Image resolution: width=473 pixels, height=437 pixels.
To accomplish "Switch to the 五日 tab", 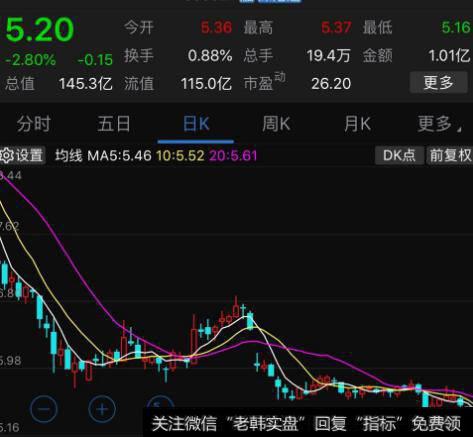I will click(114, 124).
